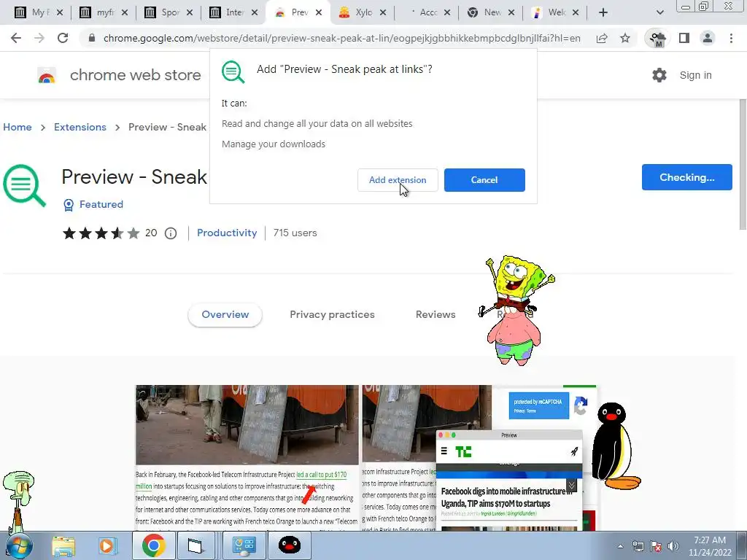Image resolution: width=747 pixels, height=560 pixels.
Task: Click the star rating display
Action: click(101, 233)
